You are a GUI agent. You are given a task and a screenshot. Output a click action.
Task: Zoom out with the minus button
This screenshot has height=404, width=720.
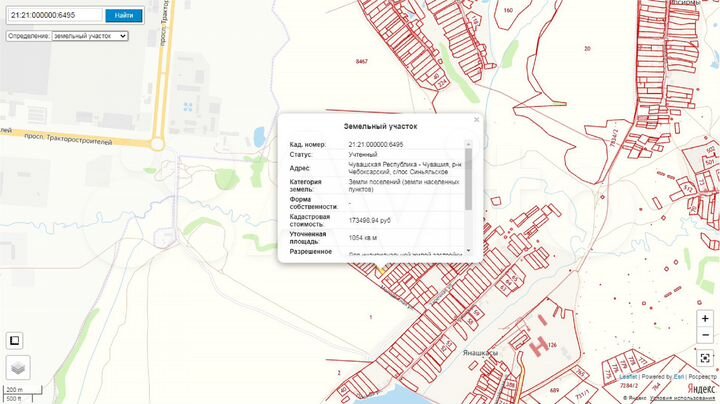[705, 334]
